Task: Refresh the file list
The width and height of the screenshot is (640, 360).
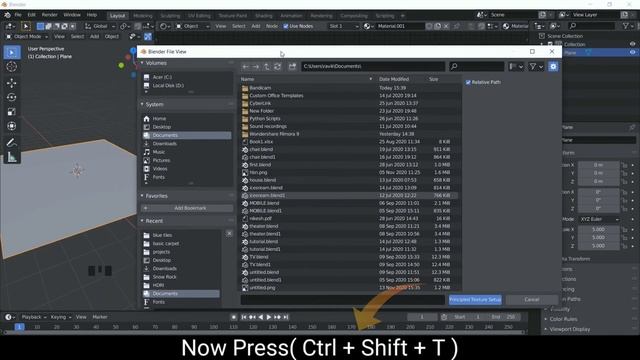Action: [x=278, y=67]
